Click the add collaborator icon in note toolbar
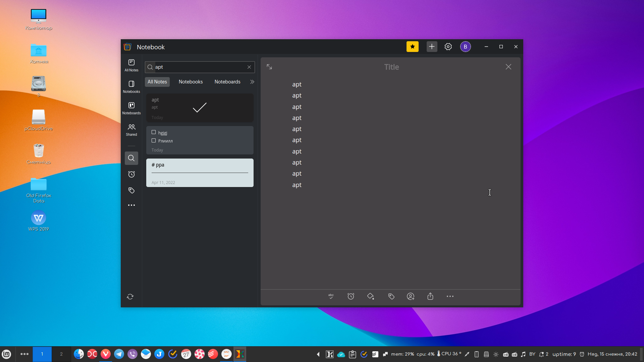Image resolution: width=644 pixels, height=362 pixels. [x=411, y=296]
